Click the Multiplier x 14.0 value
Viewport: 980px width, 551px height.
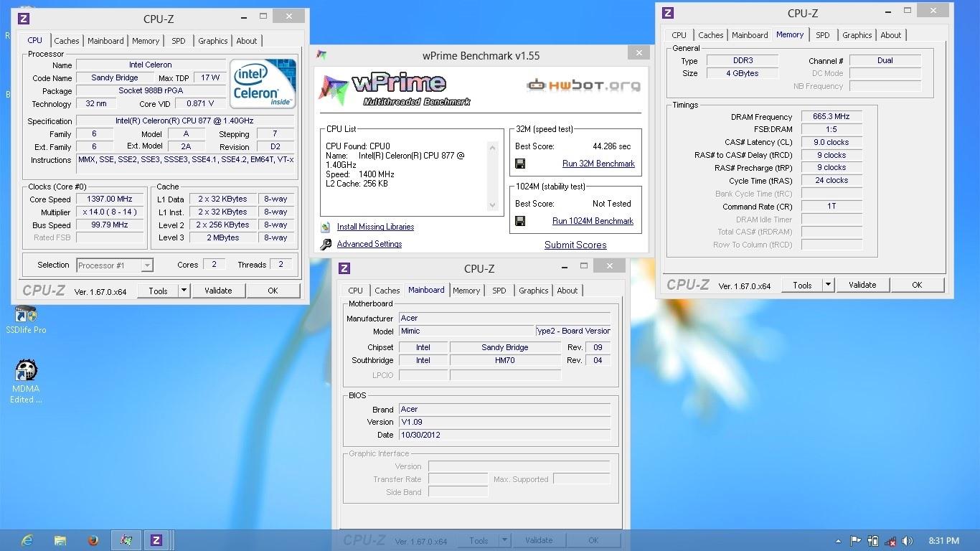point(110,212)
